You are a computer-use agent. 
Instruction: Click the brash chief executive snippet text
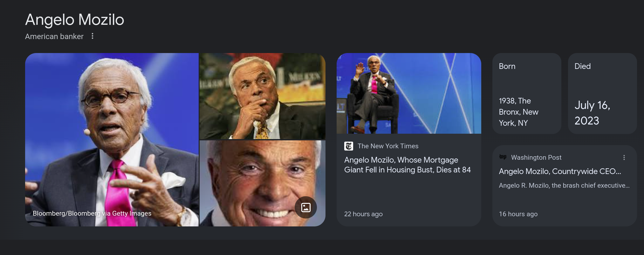564,185
